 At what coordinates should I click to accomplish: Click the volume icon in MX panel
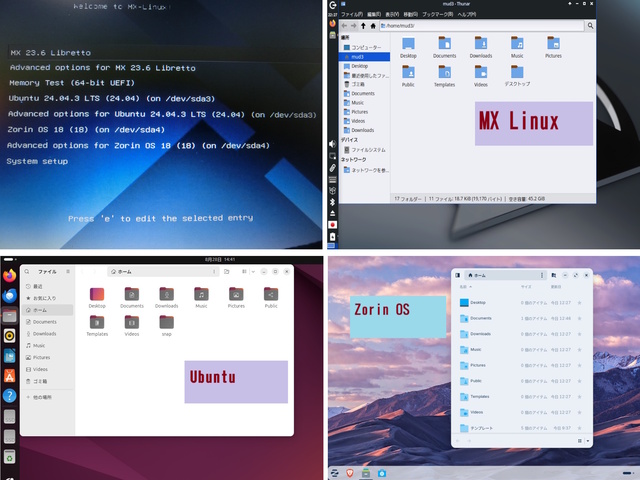(332, 144)
